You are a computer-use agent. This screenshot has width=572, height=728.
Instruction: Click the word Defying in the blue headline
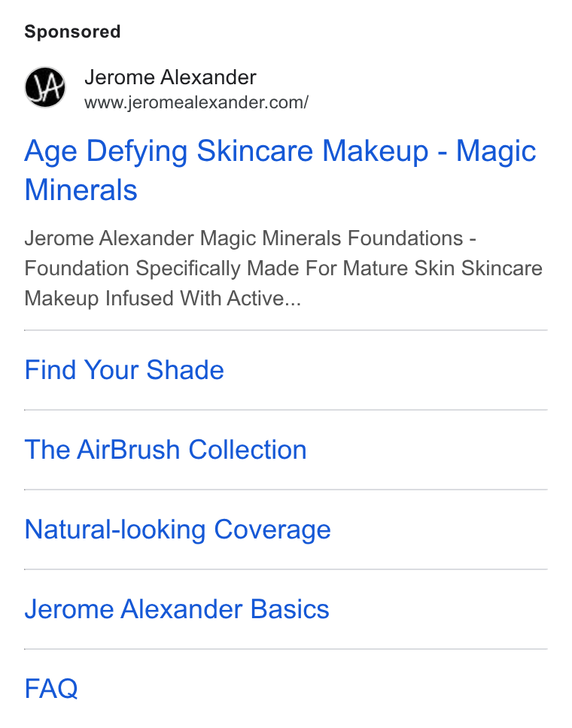[137, 152]
